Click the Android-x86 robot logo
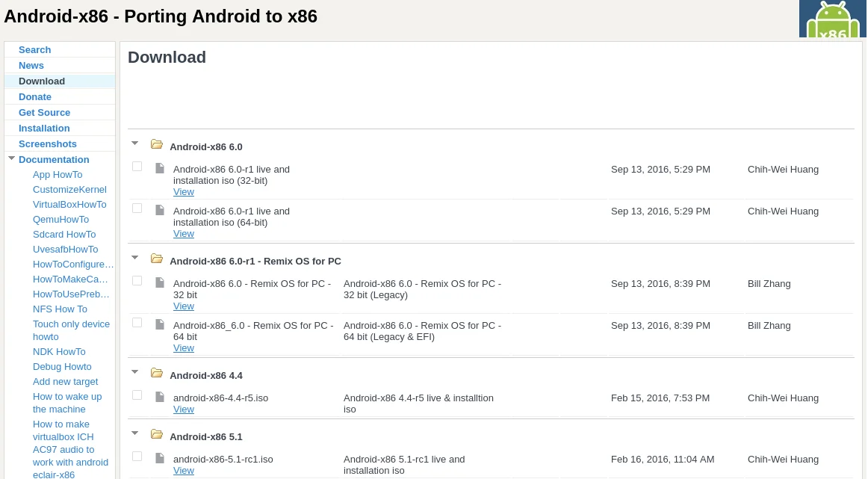This screenshot has height=479, width=868. click(x=832, y=19)
